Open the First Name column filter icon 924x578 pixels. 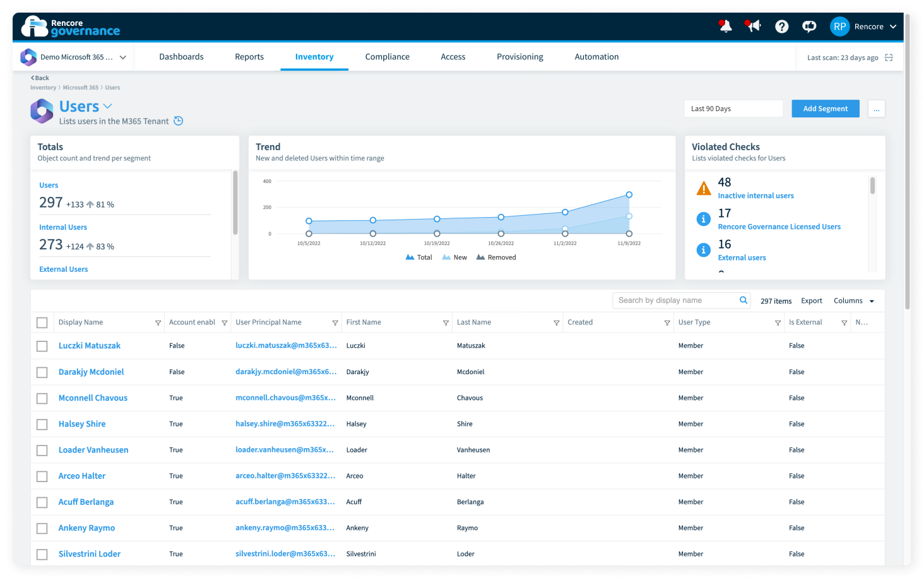[x=446, y=323]
